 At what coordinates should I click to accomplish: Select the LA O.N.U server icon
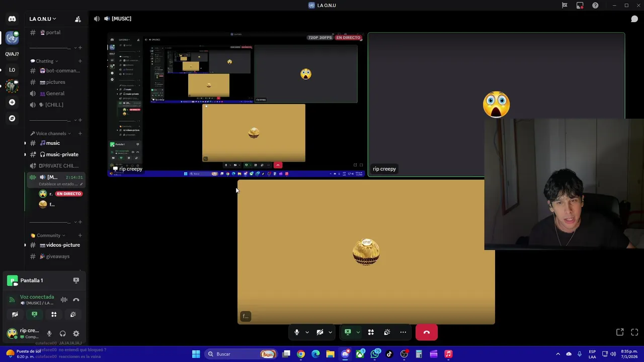point(12,38)
